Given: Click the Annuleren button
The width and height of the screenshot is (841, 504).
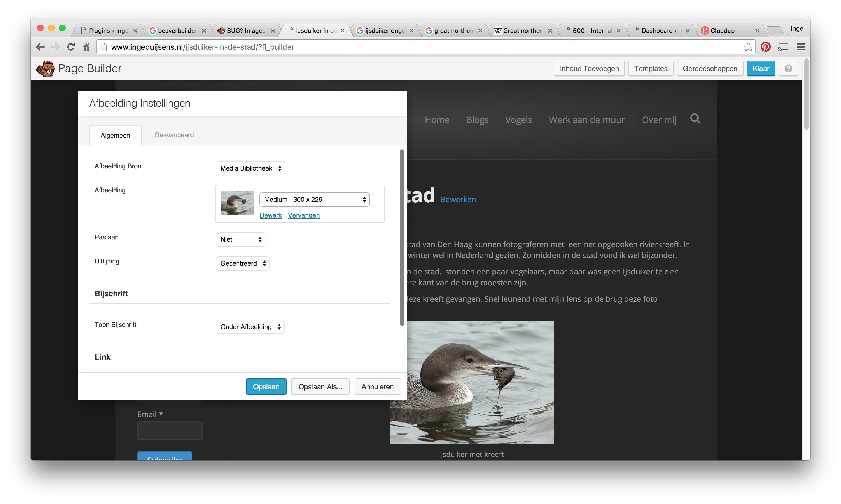Looking at the screenshot, I should click(377, 386).
